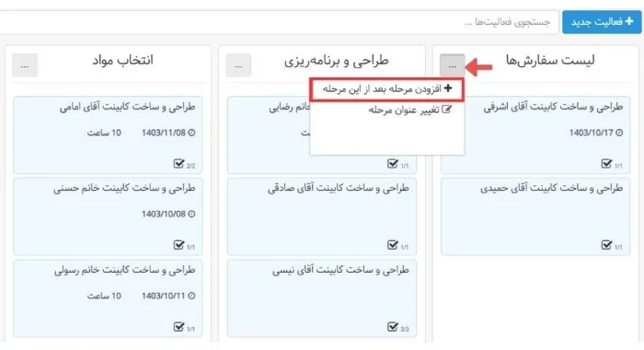Click the clock icon on خانم رسولی card
This screenshot has height=350, width=644.
coord(191,296)
